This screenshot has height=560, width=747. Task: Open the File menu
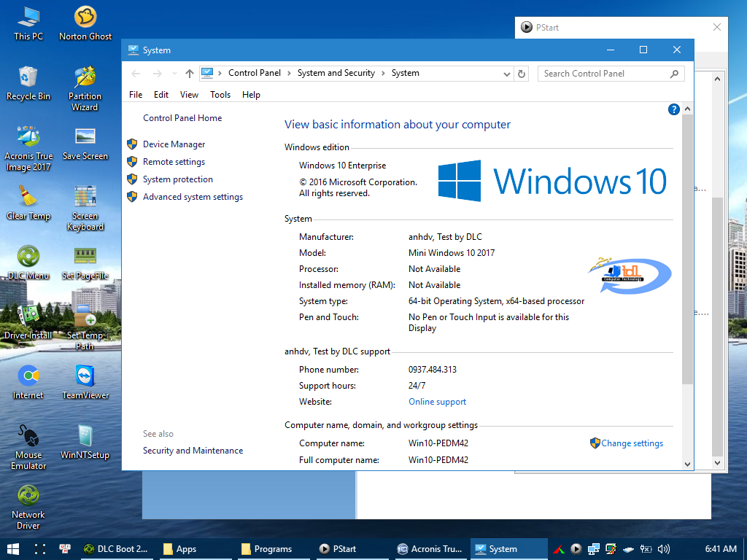(x=136, y=95)
